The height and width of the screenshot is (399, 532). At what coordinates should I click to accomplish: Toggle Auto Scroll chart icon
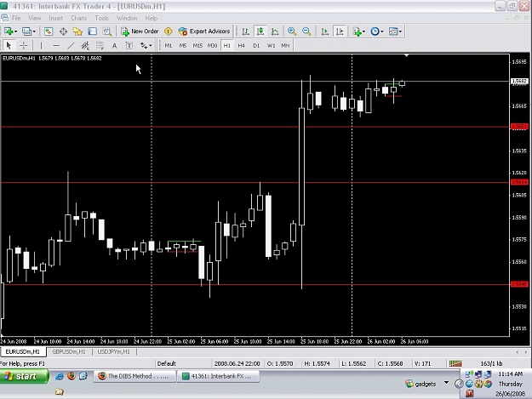tap(324, 31)
